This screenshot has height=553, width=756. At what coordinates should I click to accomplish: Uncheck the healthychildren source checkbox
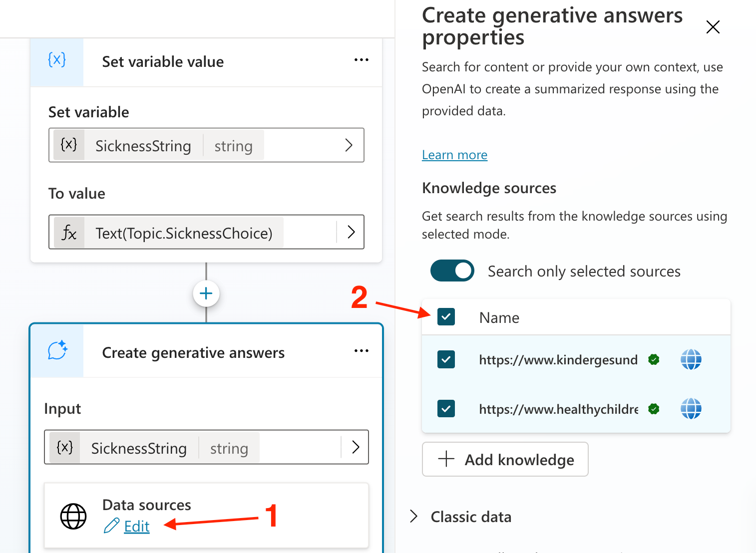[446, 409]
